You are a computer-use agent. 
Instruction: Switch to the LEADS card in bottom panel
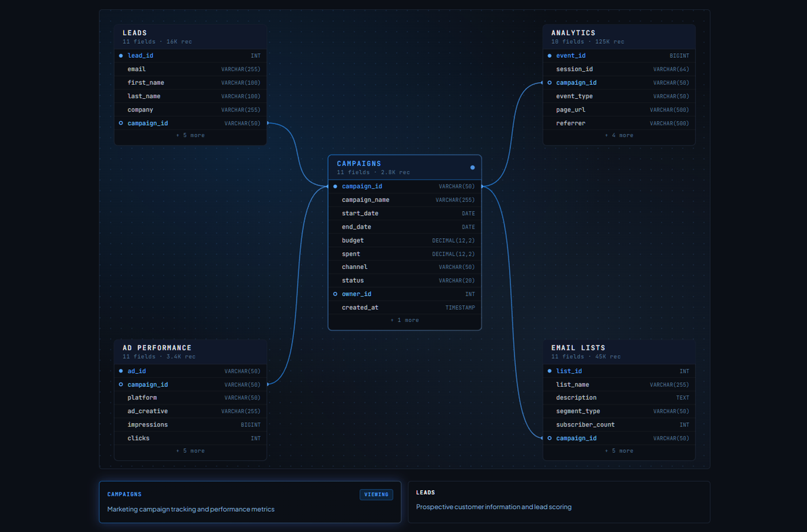click(558, 502)
